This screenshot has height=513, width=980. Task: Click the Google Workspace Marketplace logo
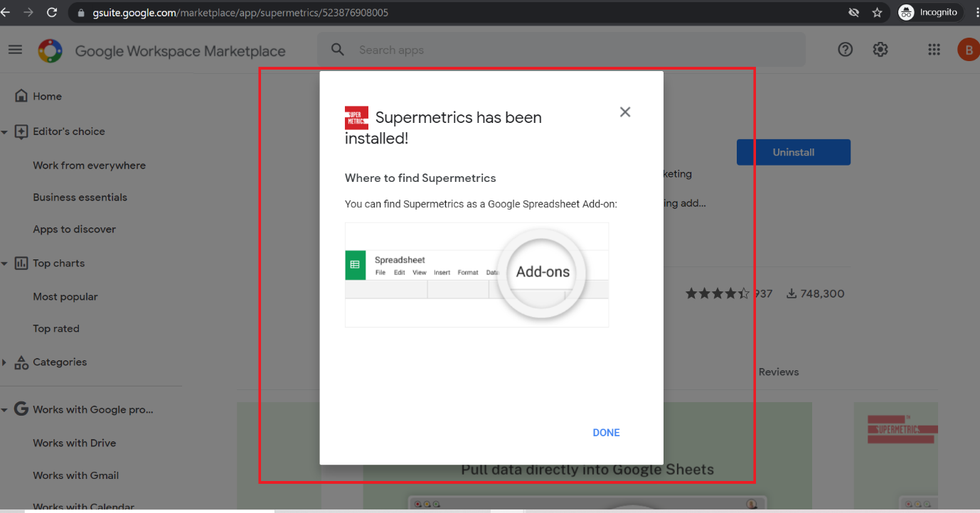[50, 51]
